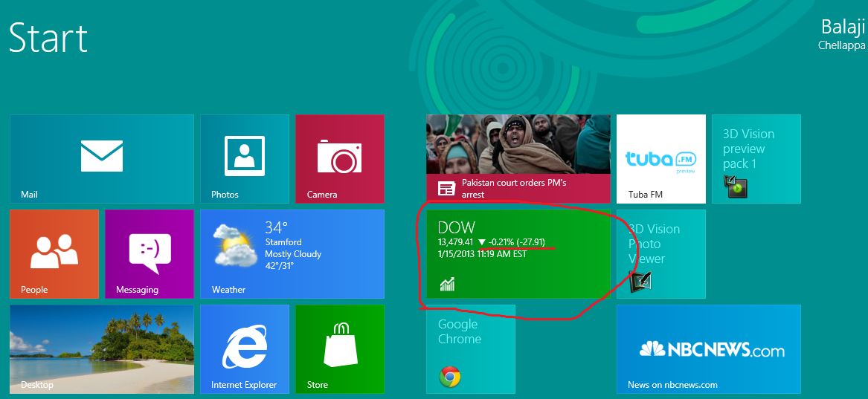Click the sun and cloud weather icon
This screenshot has height=399, width=868.
pos(235,244)
